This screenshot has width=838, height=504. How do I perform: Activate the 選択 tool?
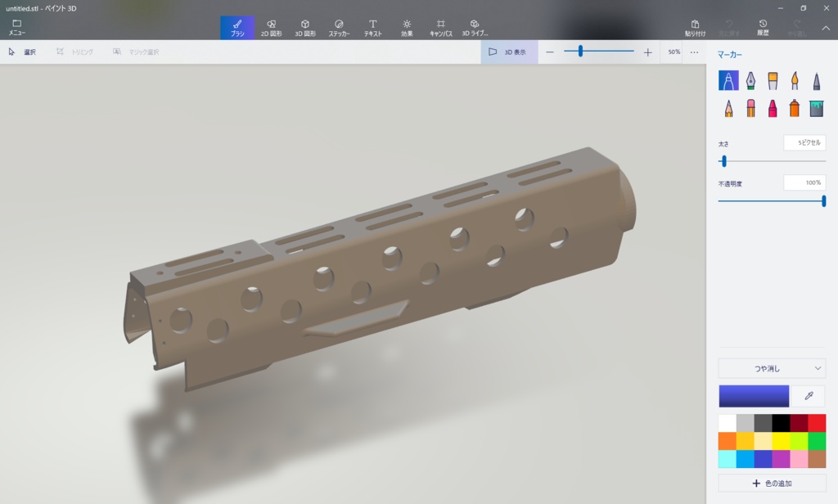pos(22,52)
